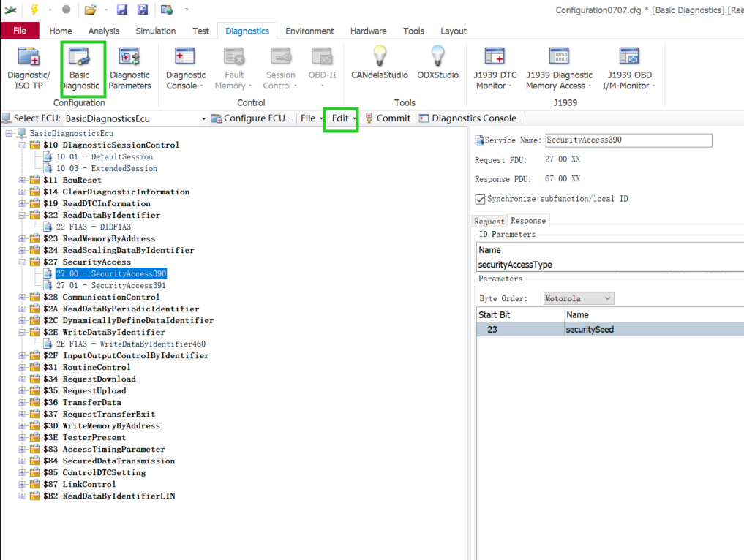Expand the $11 EcuReset node
The image size is (744, 560).
click(22, 180)
